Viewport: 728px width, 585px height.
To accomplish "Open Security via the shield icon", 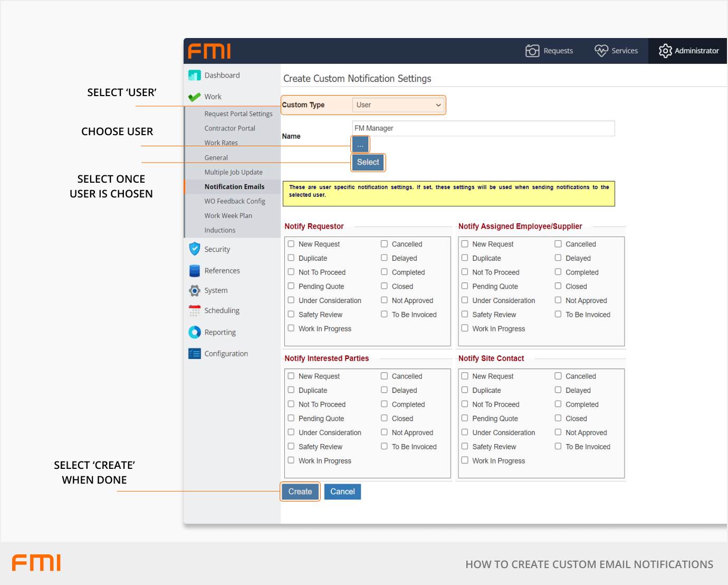I will [x=195, y=249].
